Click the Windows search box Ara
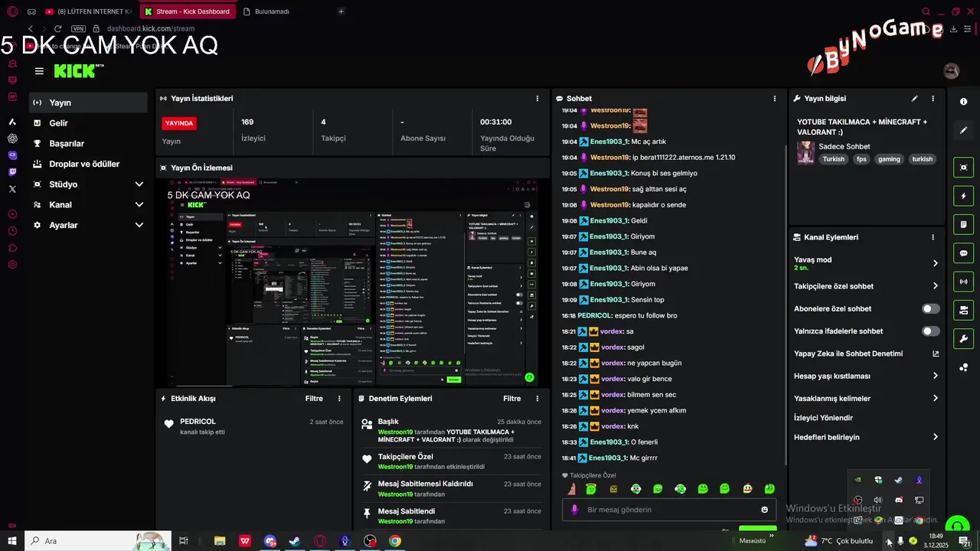The image size is (980, 551). (x=98, y=541)
